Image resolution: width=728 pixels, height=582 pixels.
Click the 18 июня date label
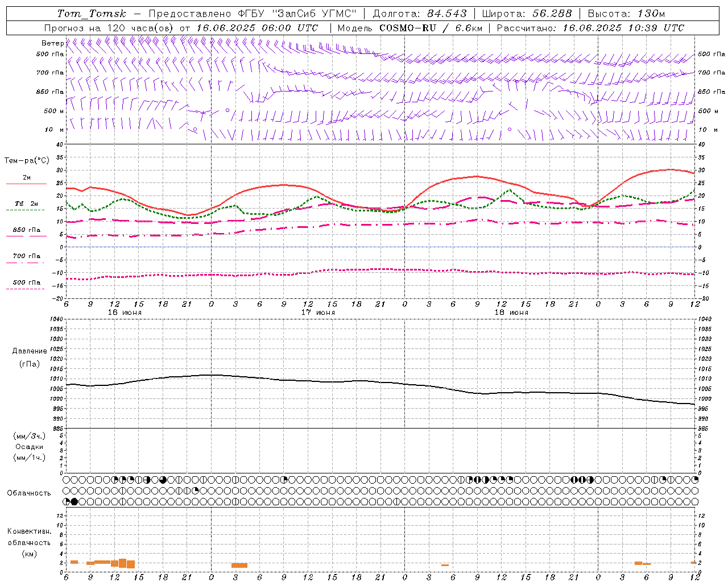point(511,313)
